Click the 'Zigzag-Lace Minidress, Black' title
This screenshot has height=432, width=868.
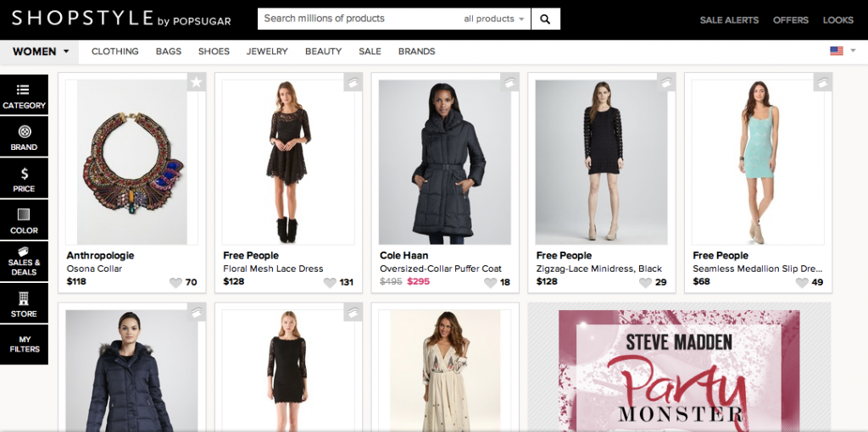(x=599, y=269)
